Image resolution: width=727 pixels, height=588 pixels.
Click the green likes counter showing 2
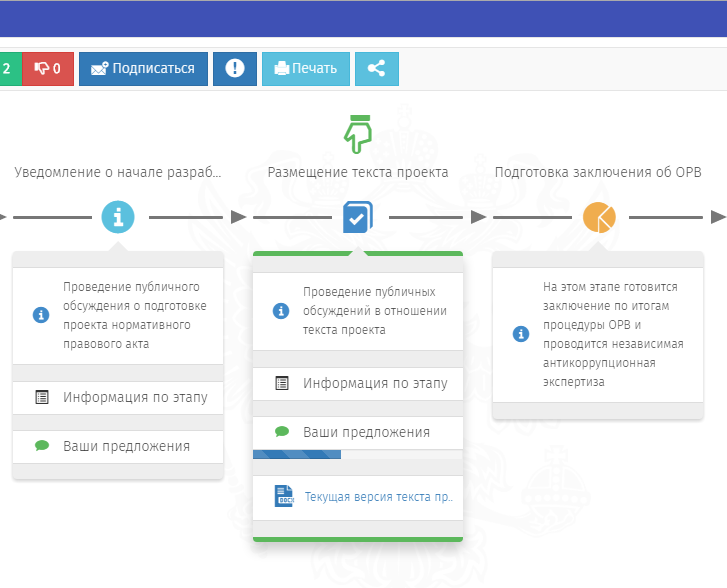point(10,69)
